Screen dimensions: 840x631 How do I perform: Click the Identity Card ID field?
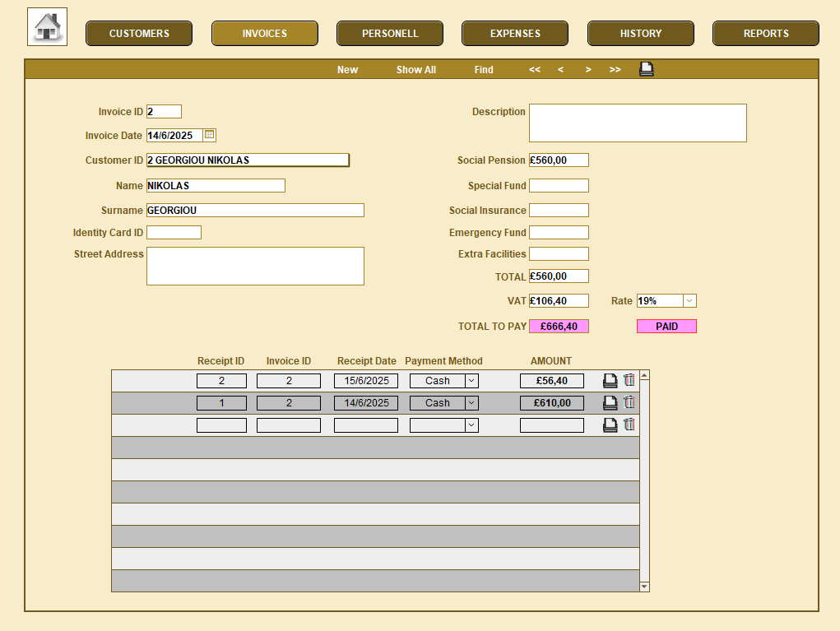coord(174,233)
